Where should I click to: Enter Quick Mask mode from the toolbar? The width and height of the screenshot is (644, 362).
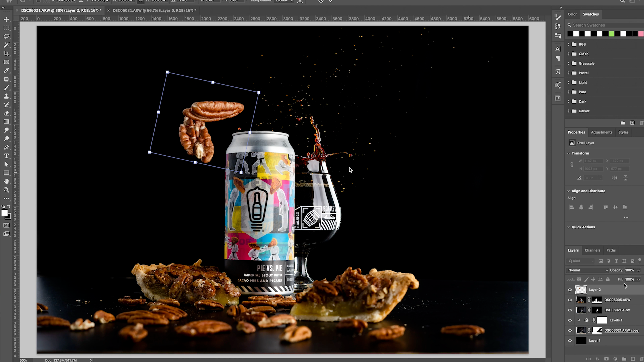click(7, 225)
